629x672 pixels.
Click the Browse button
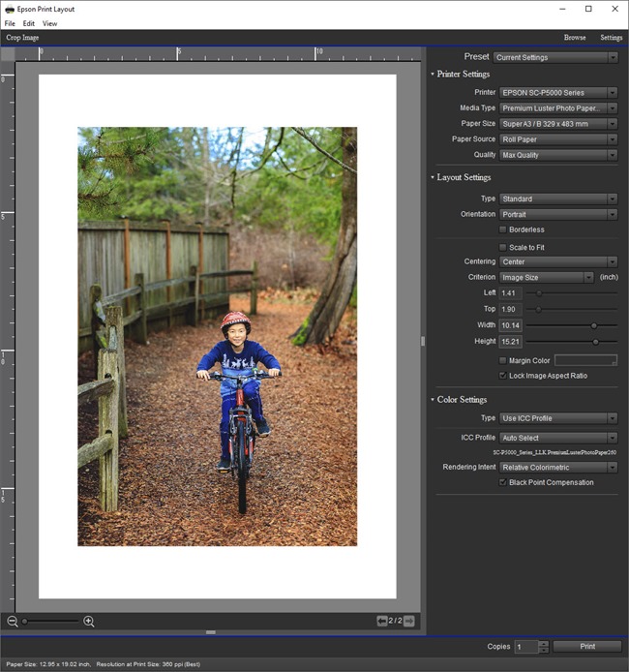575,38
